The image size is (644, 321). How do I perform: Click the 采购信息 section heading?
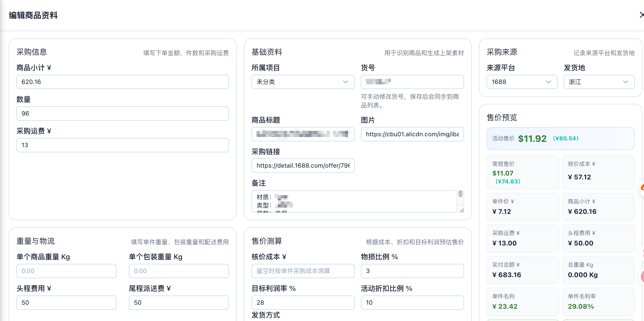[32, 52]
